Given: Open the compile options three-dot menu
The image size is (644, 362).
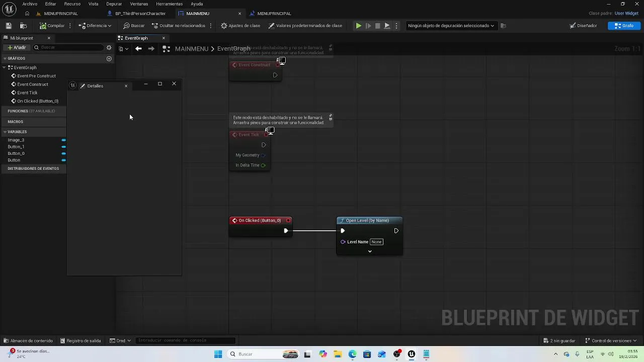Looking at the screenshot, I should click(70, 26).
